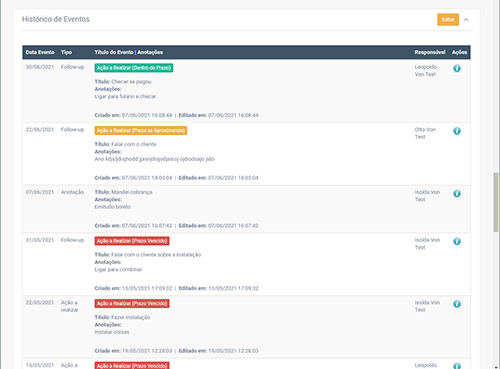Click 'Editado em: 19/05/2021 12:28:03' timestamp

(x=219, y=351)
